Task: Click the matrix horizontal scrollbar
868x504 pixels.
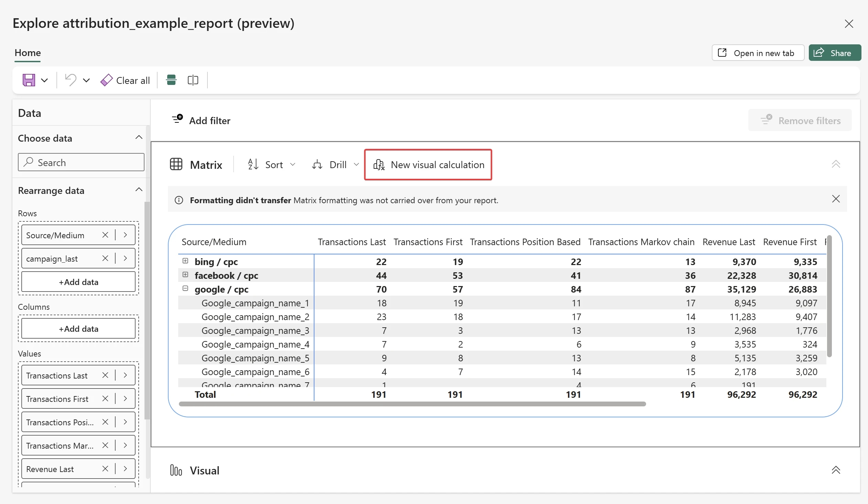Action: (412, 404)
